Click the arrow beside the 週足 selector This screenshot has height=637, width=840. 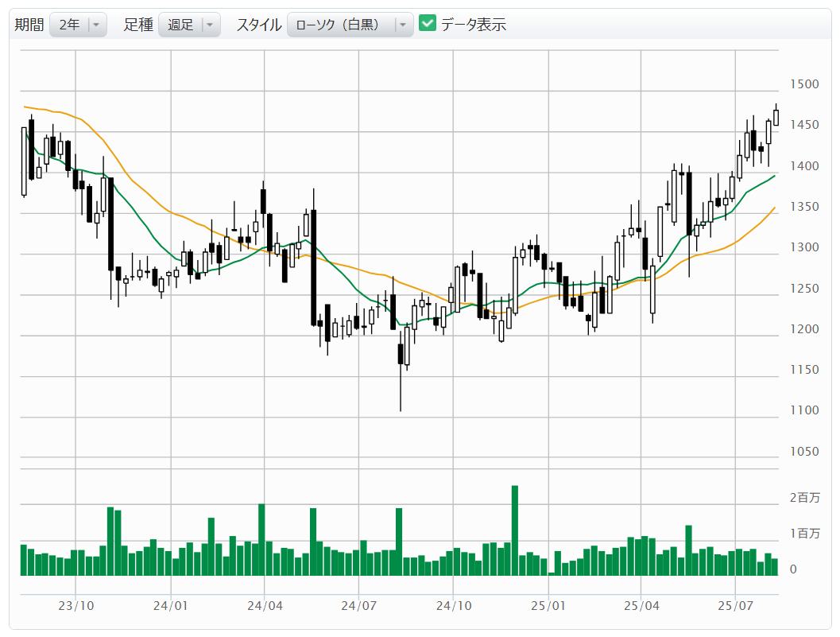pos(210,25)
